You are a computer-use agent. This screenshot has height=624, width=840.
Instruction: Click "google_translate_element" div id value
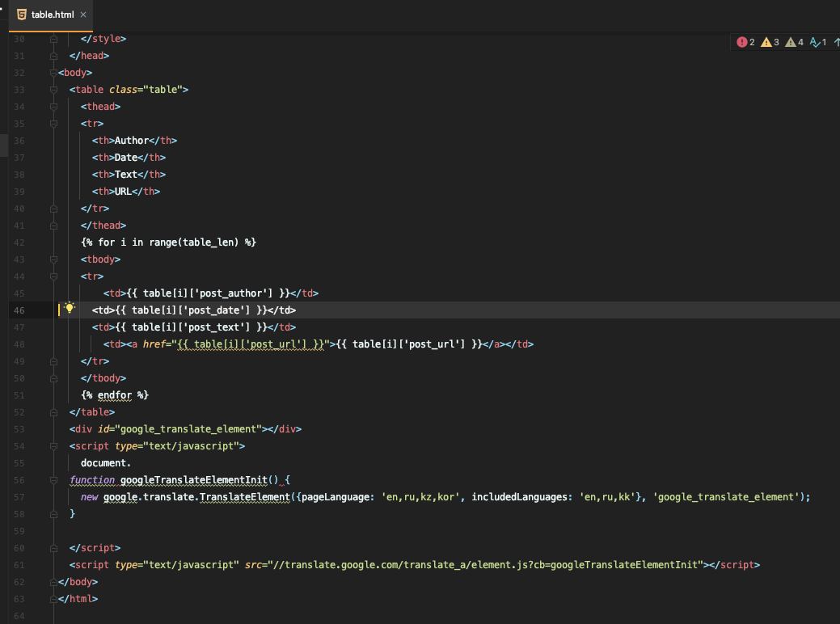click(188, 429)
